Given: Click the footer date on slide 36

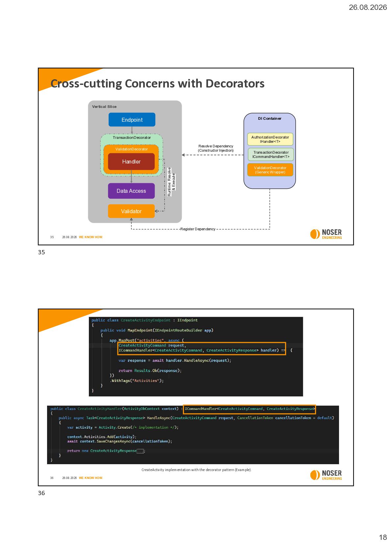Looking at the screenshot, I should [69, 478].
